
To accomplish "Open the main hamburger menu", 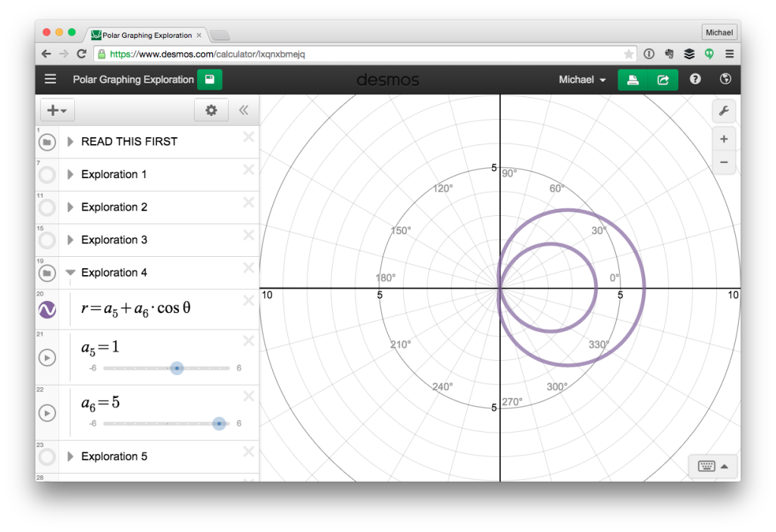I will click(50, 79).
